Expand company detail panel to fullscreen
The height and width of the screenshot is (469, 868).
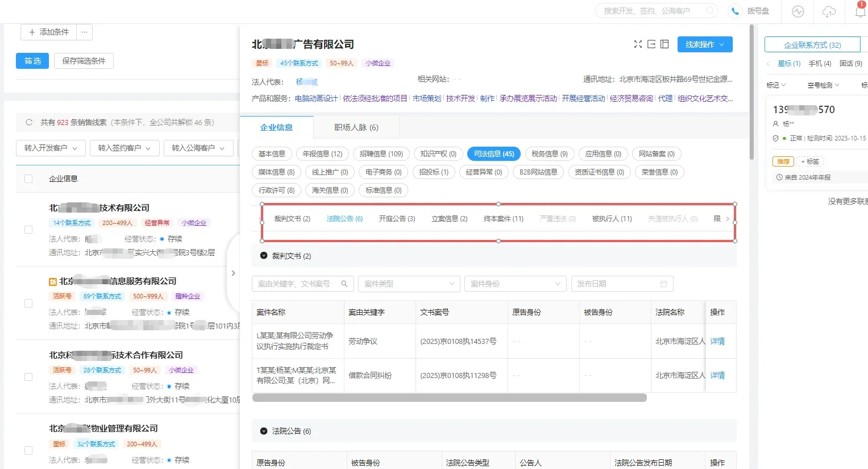(x=638, y=44)
